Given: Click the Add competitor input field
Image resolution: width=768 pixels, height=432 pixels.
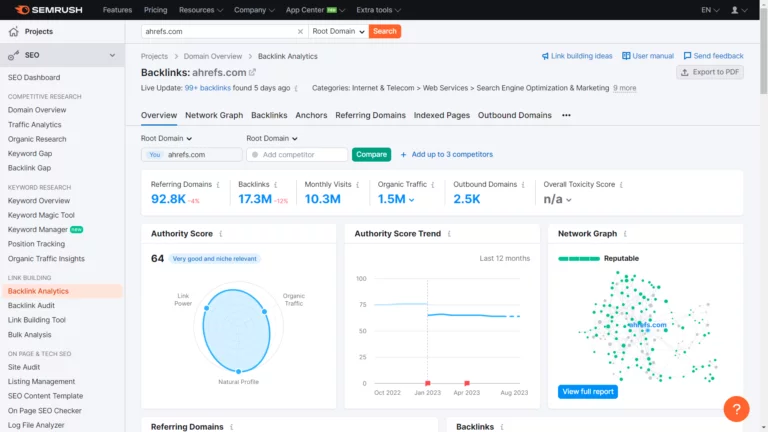Looking at the screenshot, I should 297,155.
